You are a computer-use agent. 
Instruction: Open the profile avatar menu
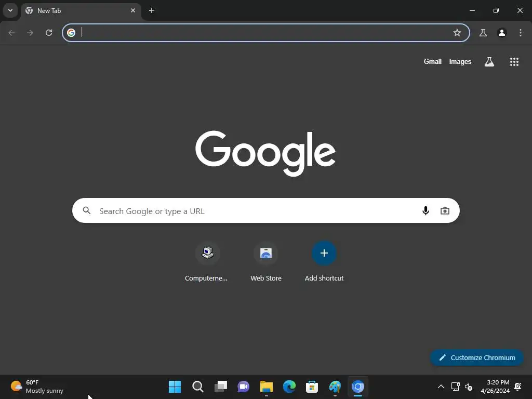point(502,33)
